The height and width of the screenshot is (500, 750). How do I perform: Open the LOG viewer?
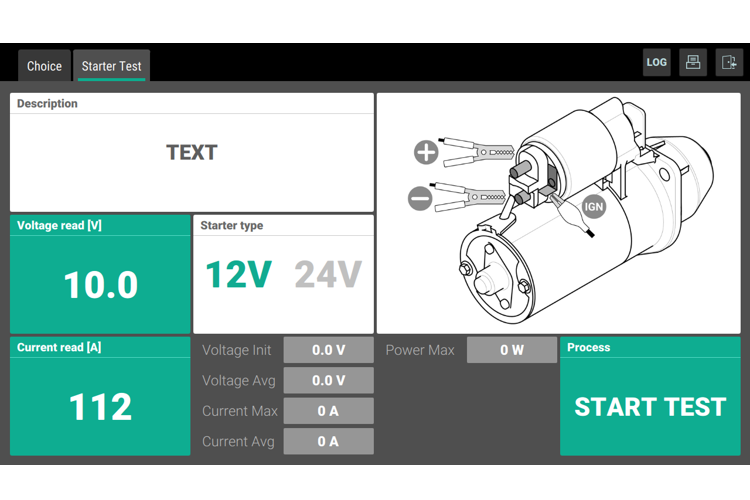[656, 62]
